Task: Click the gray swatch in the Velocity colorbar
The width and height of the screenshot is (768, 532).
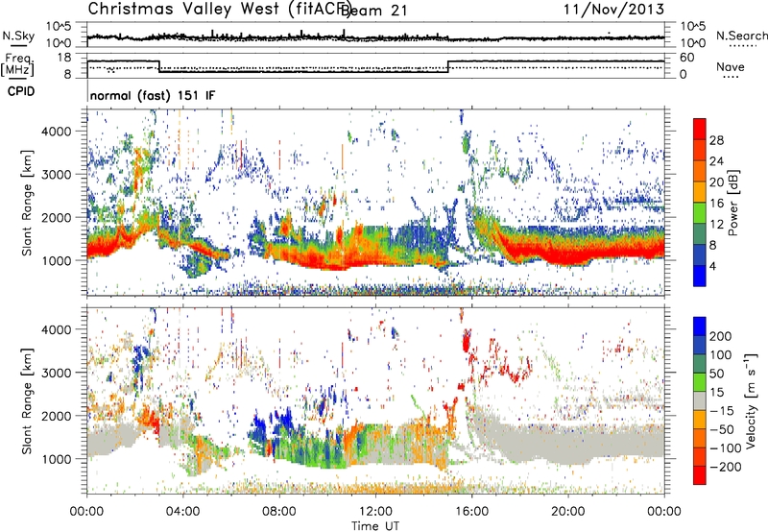Action: tap(700, 401)
